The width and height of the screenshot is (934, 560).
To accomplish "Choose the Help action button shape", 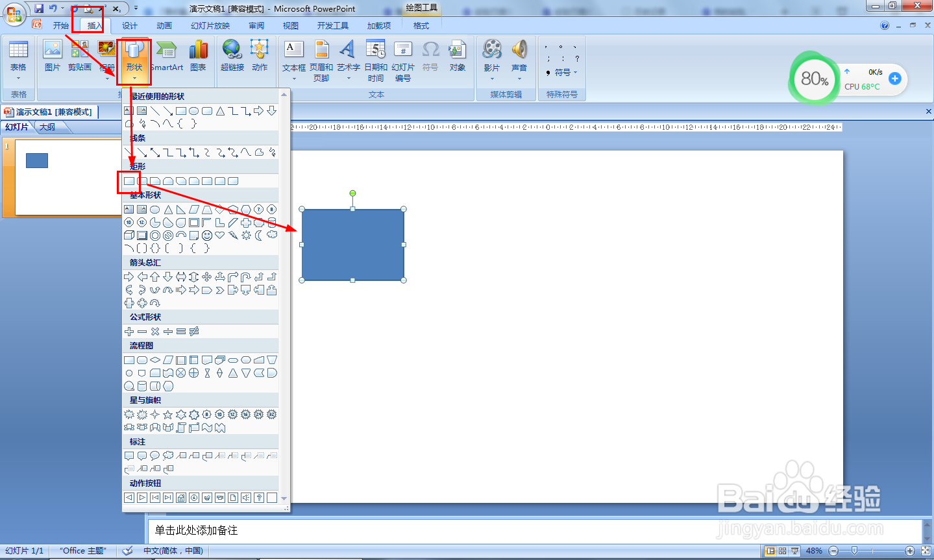I will click(259, 498).
